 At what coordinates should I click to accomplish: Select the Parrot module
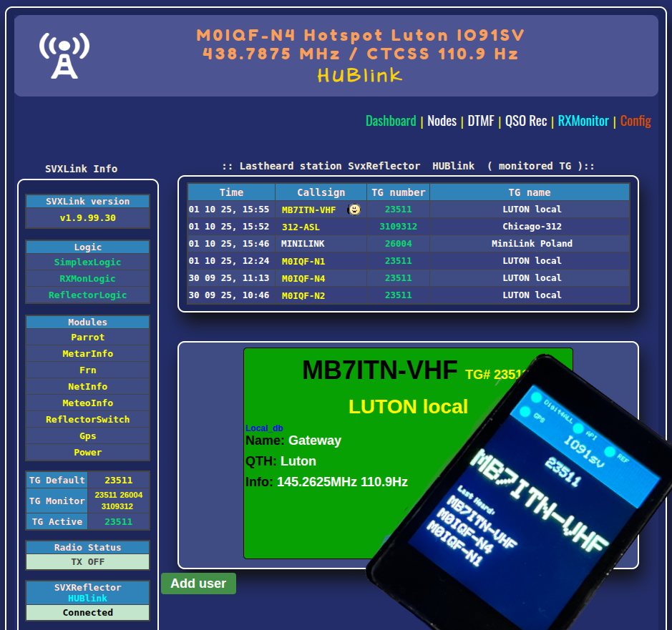click(x=87, y=338)
